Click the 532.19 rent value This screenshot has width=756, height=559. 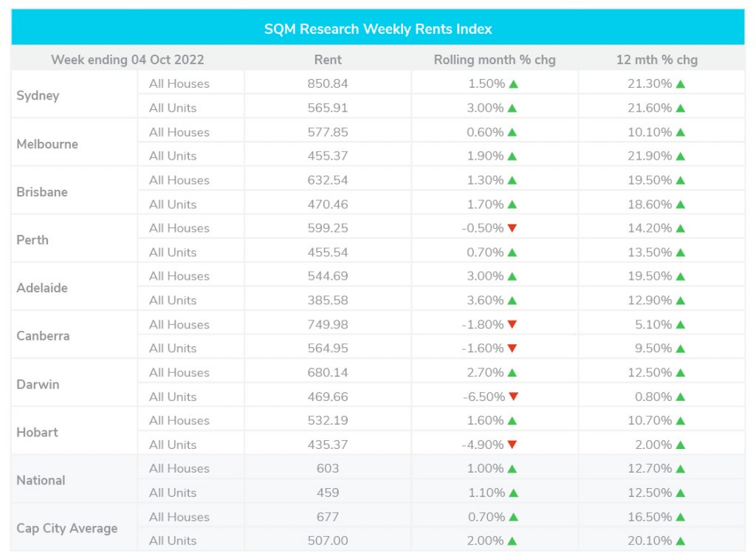point(328,421)
